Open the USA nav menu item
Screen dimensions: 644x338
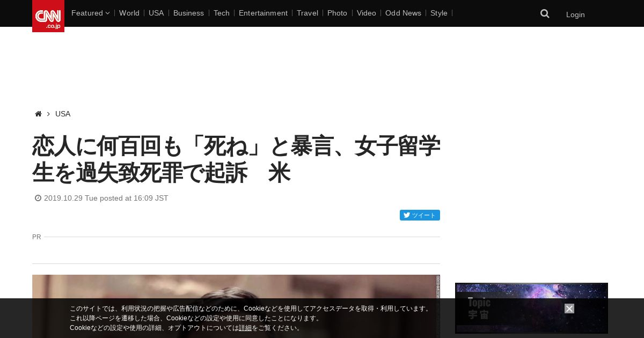156,13
